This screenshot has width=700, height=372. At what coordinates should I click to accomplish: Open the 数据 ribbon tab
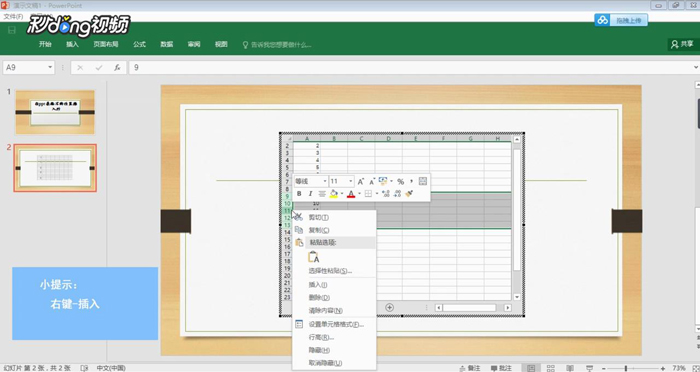(x=167, y=44)
